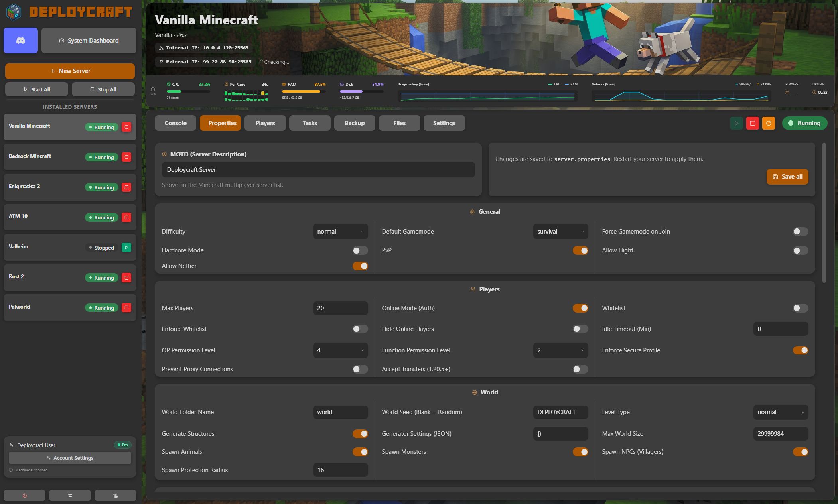Disable the Allow Nether switch
Image resolution: width=838 pixels, height=504 pixels.
click(x=360, y=266)
